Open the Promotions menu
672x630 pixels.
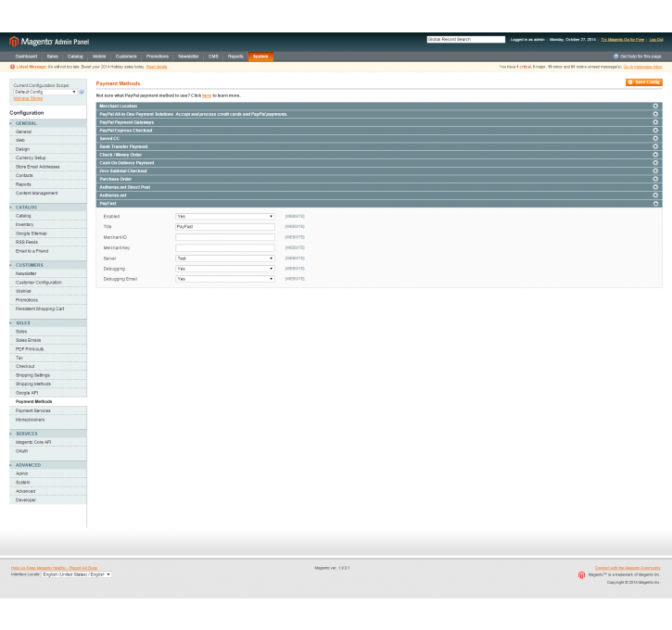point(158,57)
